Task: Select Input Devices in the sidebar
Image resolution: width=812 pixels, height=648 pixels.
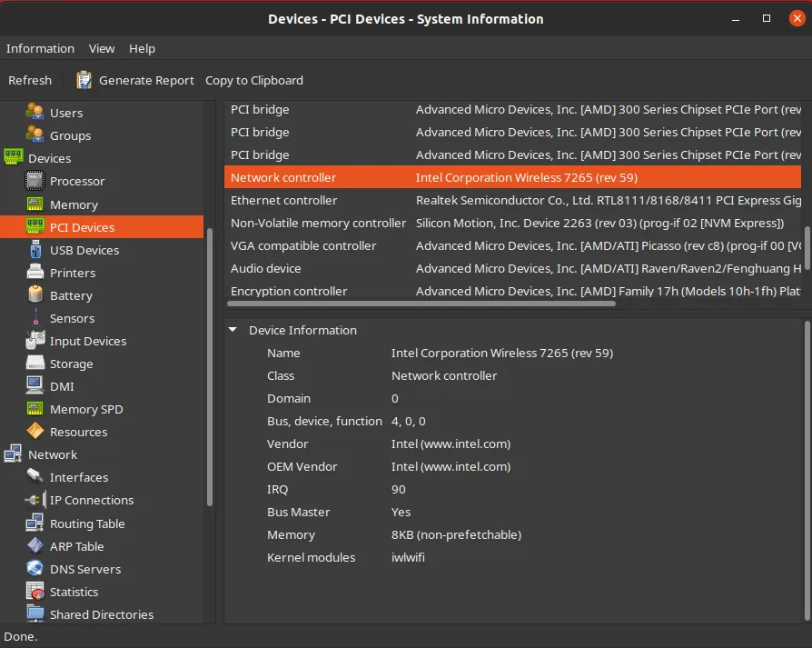Action: pyautogui.click(x=87, y=341)
